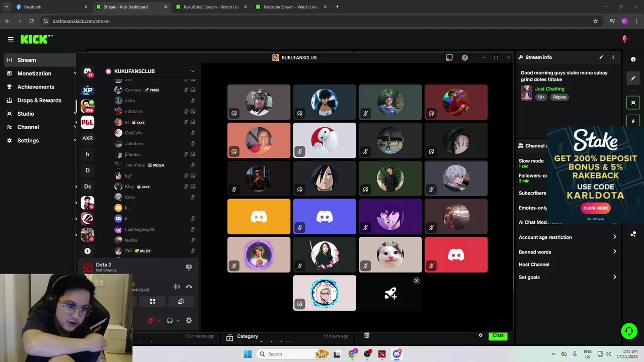The image size is (644, 362).
Task: Open Stream info three-dot menu
Action: click(x=613, y=57)
